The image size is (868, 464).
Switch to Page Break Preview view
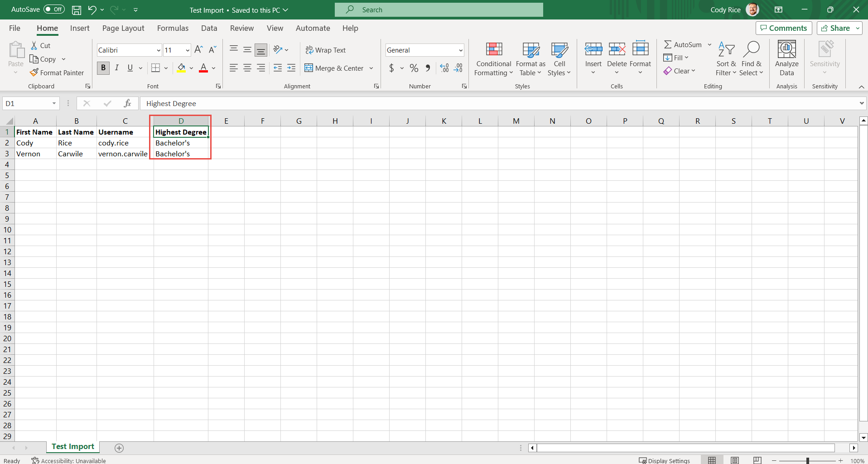pos(757,460)
